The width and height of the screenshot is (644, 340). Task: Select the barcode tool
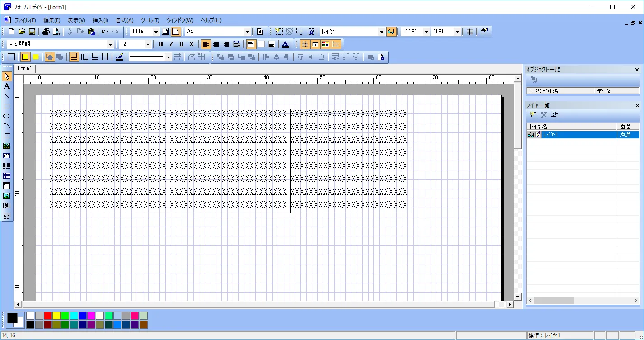click(7, 166)
